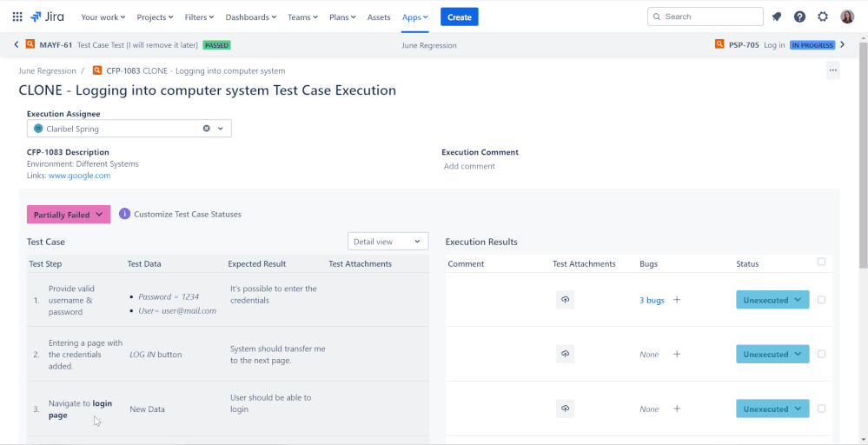The image size is (868, 445).
Task: Clear the Claribel Spring assignee
Action: pyautogui.click(x=207, y=129)
